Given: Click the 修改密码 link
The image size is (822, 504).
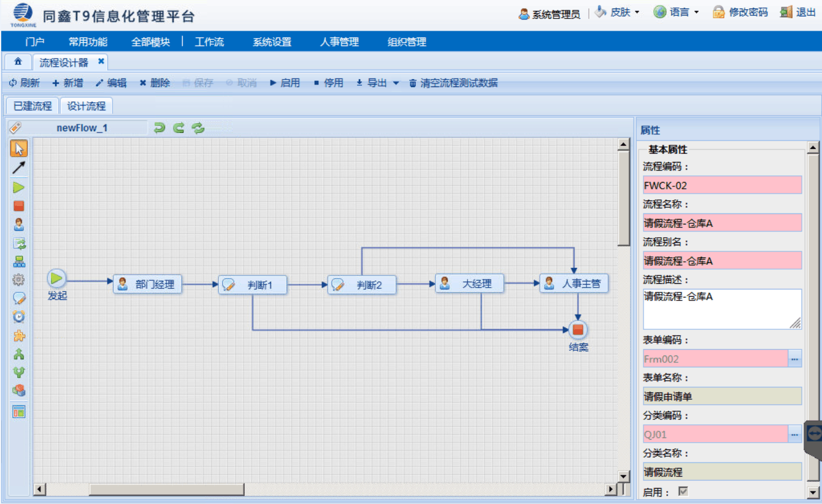Looking at the screenshot, I should click(x=740, y=12).
